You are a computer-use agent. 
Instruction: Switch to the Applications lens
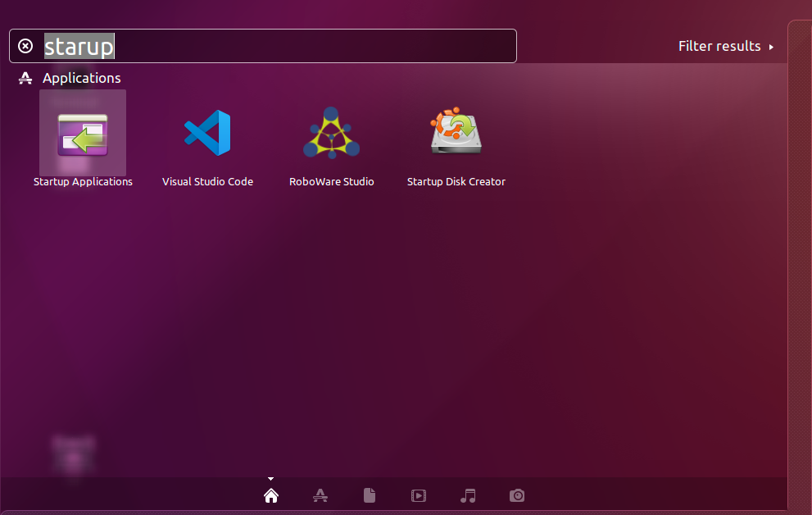320,495
